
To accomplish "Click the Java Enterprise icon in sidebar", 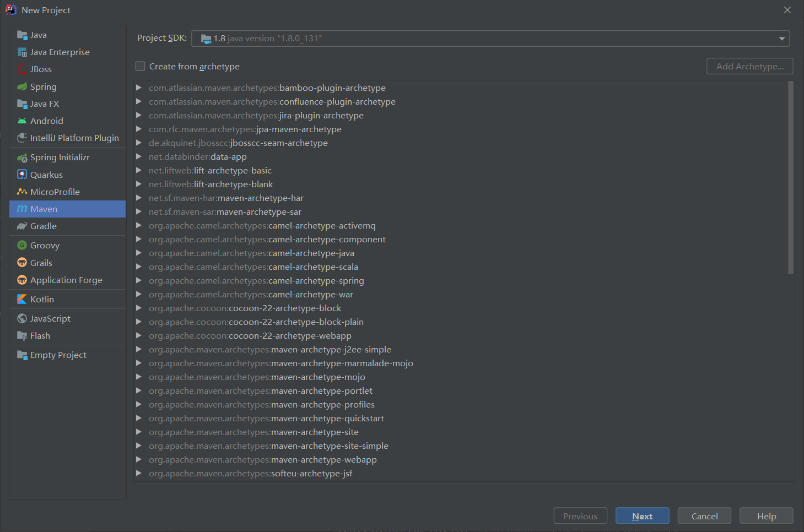I will coord(22,52).
